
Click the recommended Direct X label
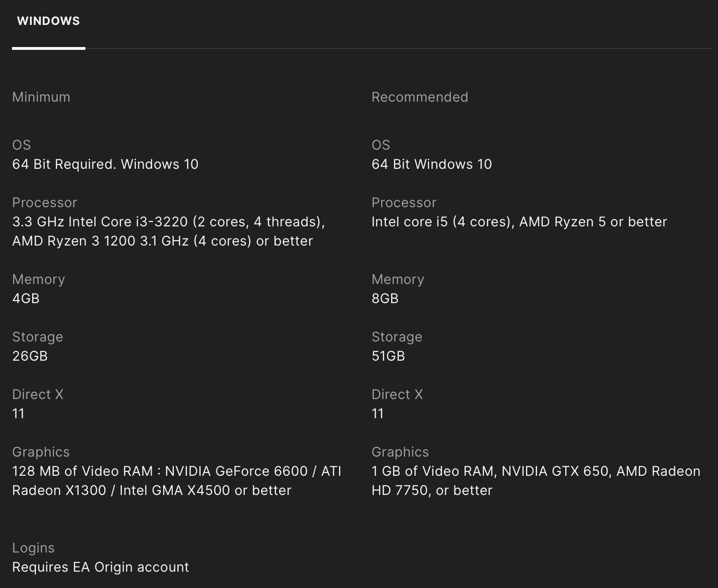click(397, 394)
